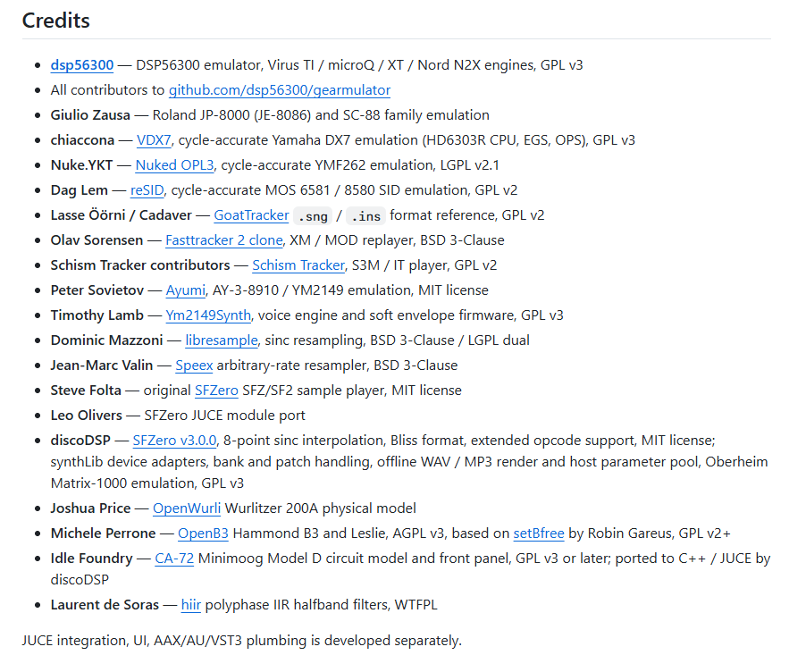This screenshot has height=672, width=789.
Task: Open the Schism Tracker link
Action: [298, 265]
